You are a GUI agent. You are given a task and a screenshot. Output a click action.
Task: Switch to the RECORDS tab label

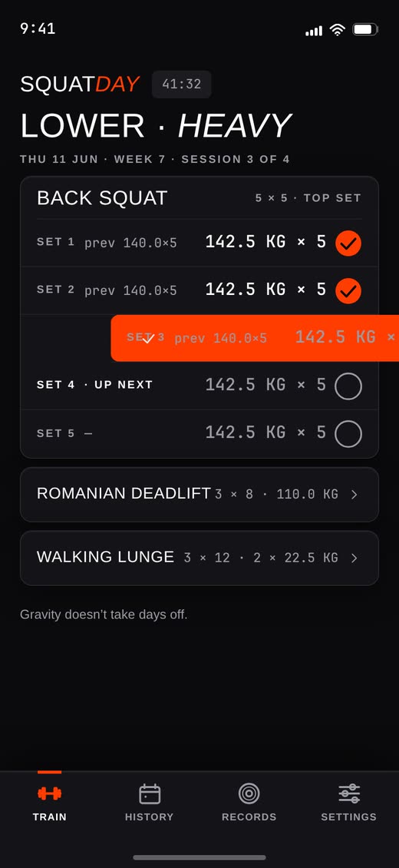[249, 817]
